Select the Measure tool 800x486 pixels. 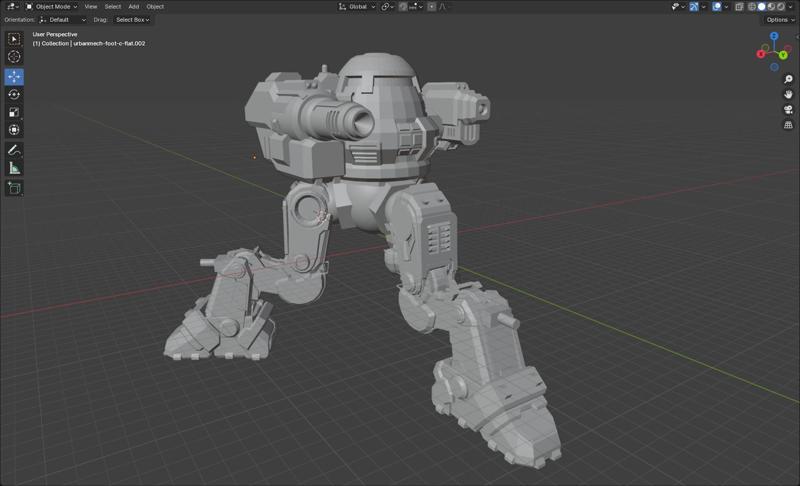pyautogui.click(x=14, y=168)
